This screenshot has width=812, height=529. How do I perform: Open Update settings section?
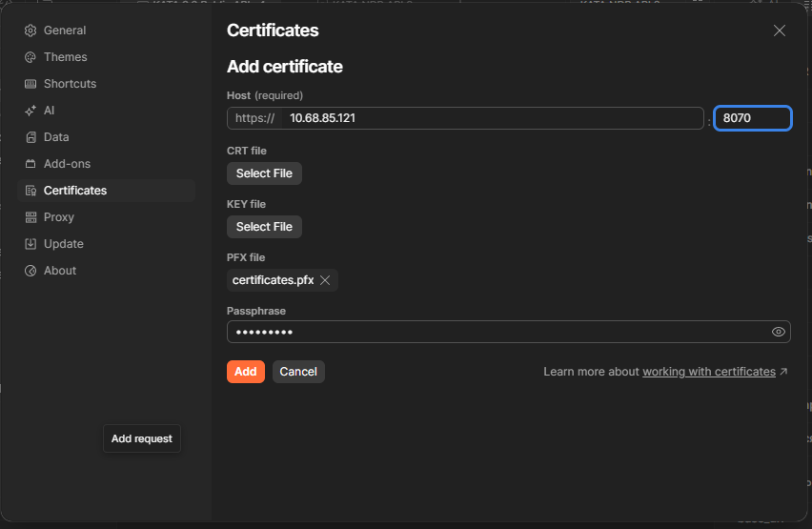pyautogui.click(x=64, y=243)
